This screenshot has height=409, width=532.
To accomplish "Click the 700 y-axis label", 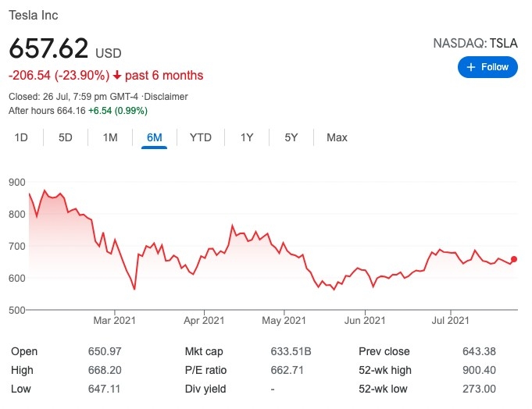I will pos(17,246).
